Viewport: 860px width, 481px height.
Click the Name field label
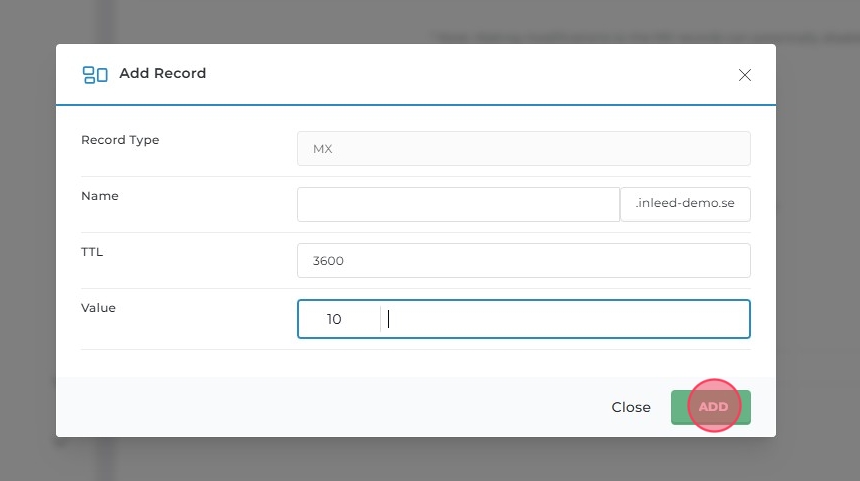100,196
